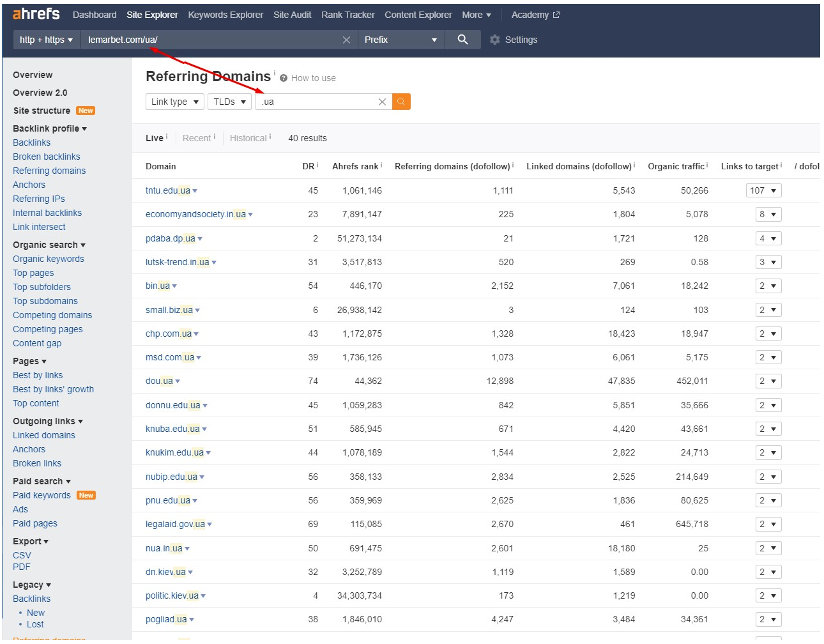View the info icon beside the DR column
The image size is (824, 644).
coord(316,164)
